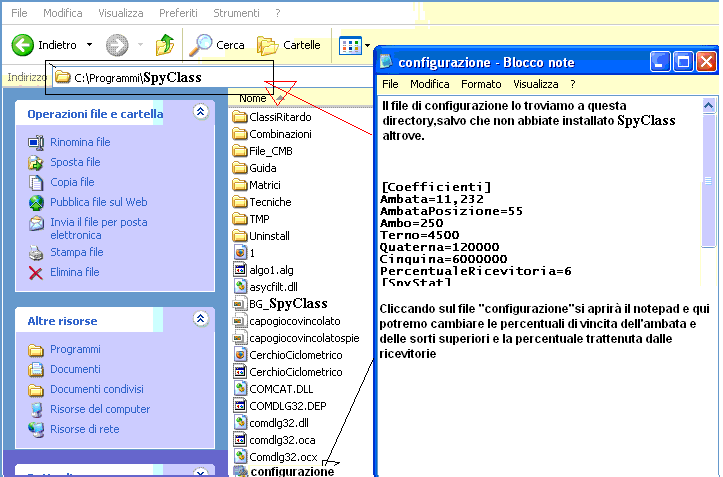
Task: Click Rinomina file link
Action: tap(80, 142)
